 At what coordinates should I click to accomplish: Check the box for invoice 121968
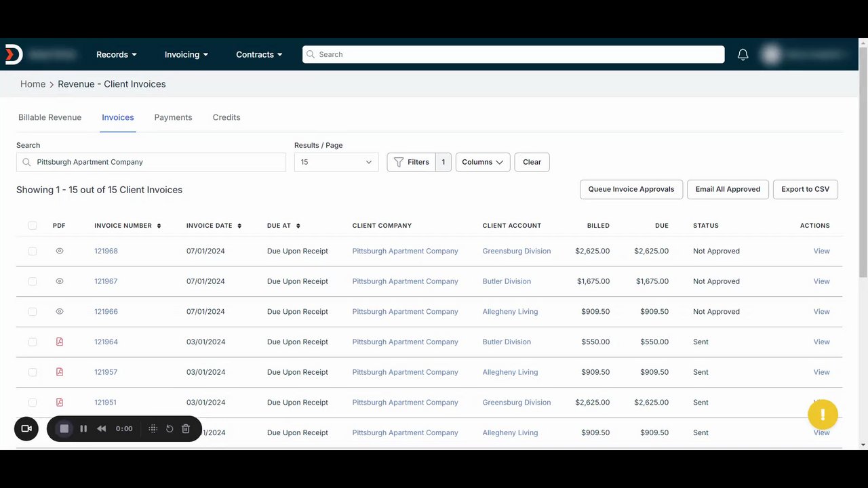pos(33,251)
